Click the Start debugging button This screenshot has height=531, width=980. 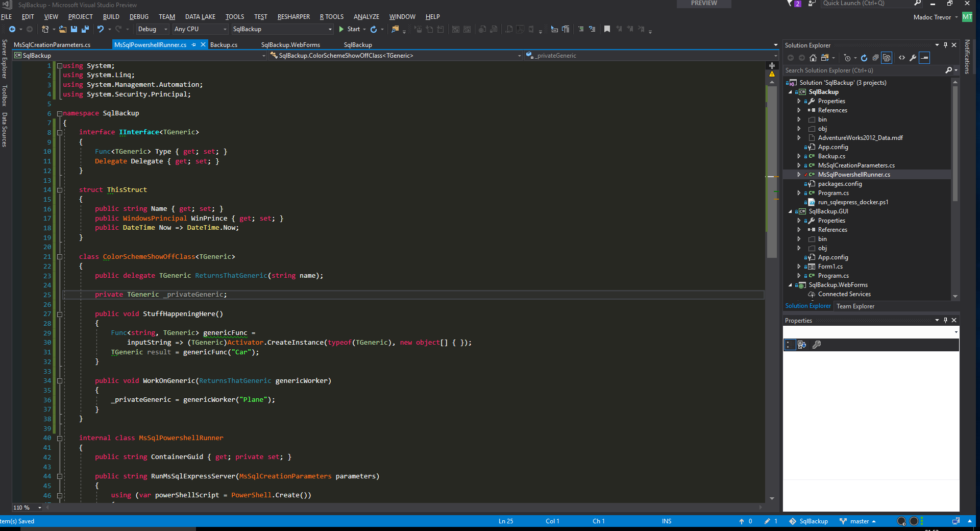point(349,29)
